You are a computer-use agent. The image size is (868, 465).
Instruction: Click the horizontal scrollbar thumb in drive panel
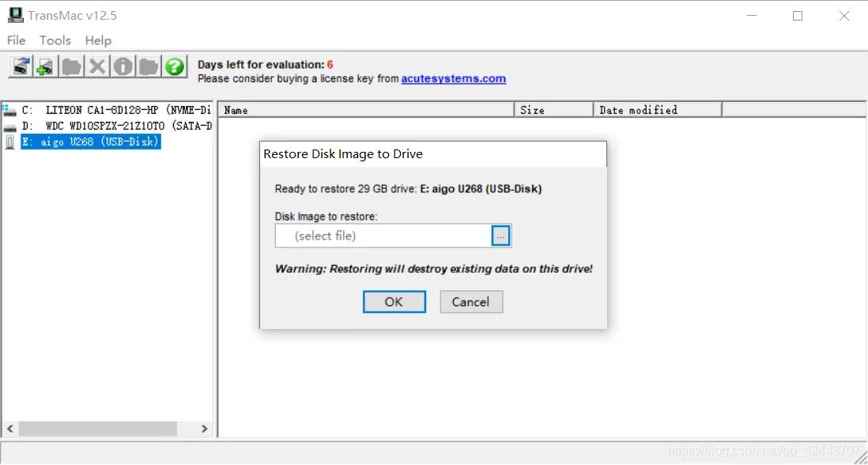[x=98, y=429]
